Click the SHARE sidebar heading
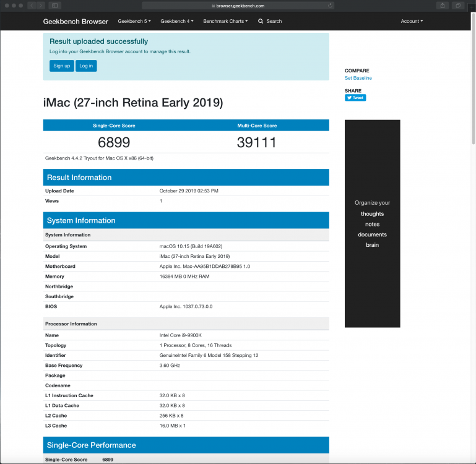 (353, 90)
